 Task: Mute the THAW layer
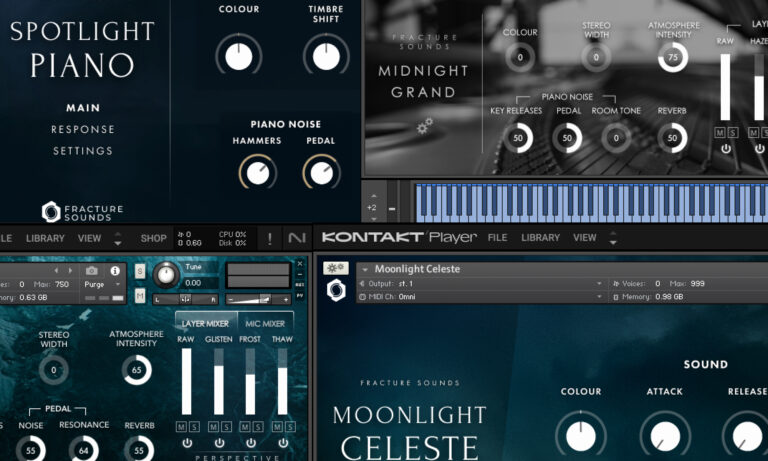277,427
